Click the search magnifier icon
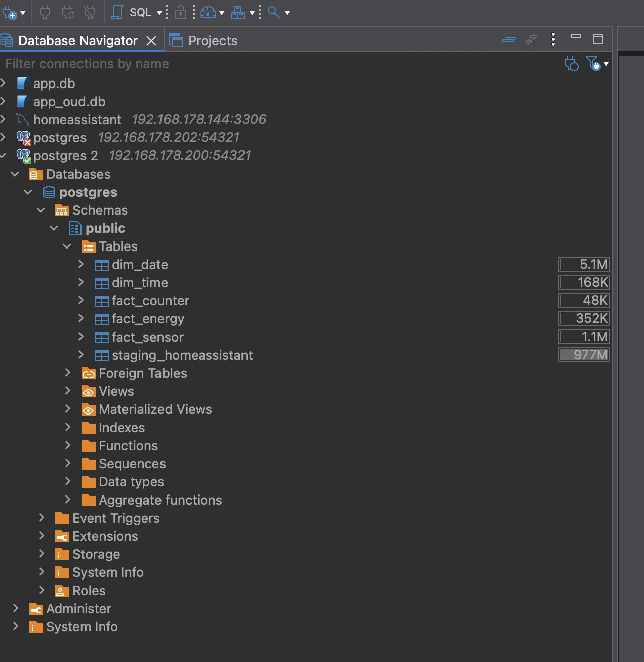 tap(273, 13)
